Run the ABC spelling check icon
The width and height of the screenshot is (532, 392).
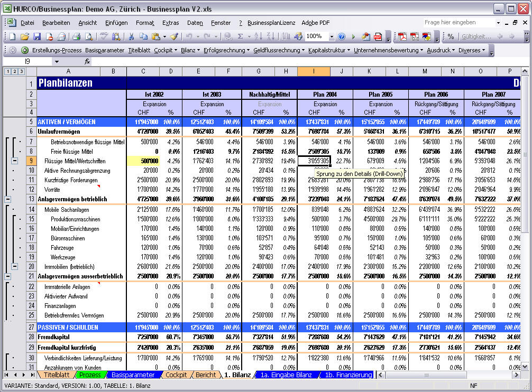click(104, 36)
